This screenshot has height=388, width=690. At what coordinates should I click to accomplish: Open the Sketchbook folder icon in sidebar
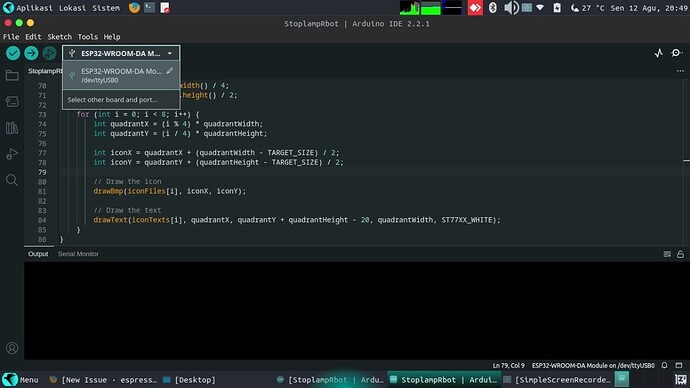(12, 75)
